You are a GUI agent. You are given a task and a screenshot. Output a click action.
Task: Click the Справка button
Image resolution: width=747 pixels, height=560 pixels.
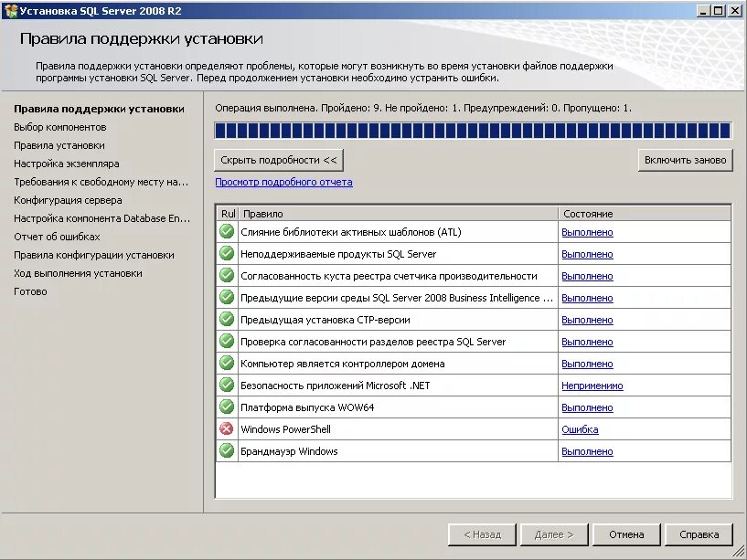tap(699, 534)
